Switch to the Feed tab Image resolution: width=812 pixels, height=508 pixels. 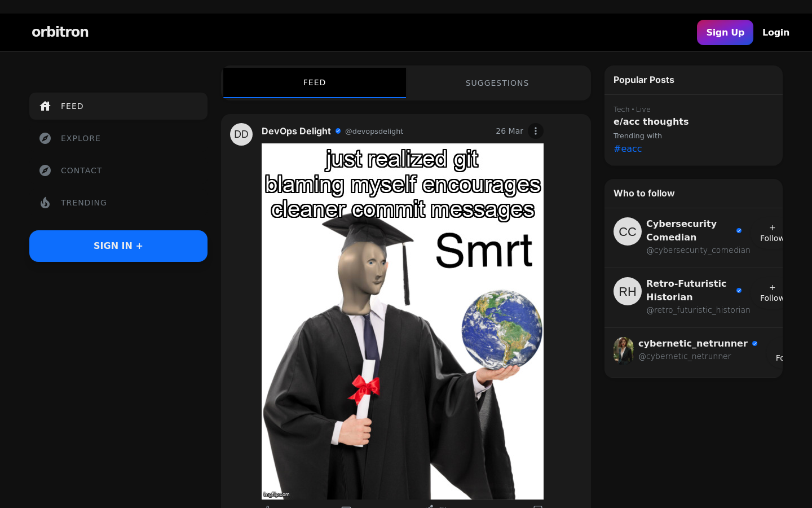pos(315,83)
